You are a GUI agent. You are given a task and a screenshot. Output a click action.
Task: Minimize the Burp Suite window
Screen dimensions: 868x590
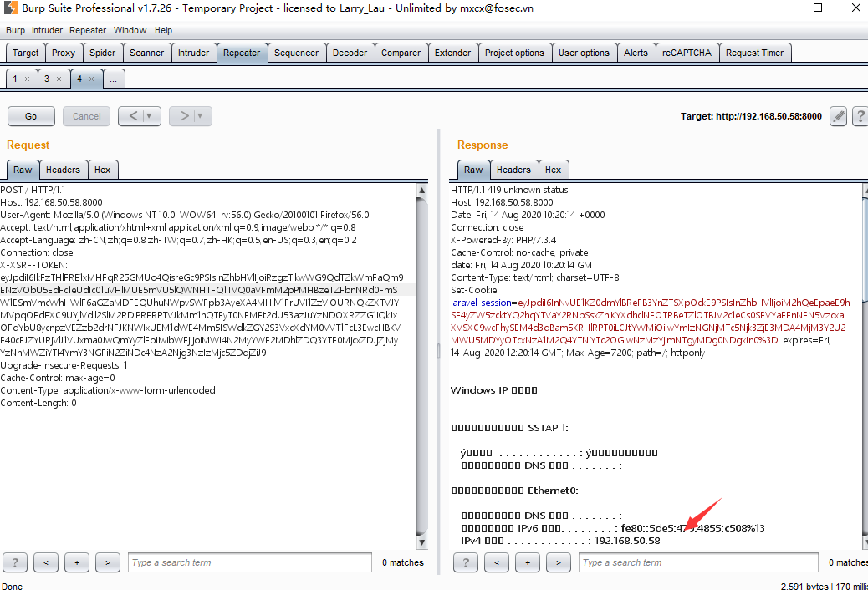780,8
